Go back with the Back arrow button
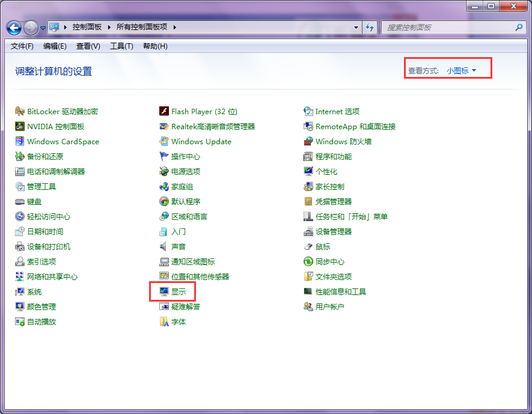 click(14, 28)
